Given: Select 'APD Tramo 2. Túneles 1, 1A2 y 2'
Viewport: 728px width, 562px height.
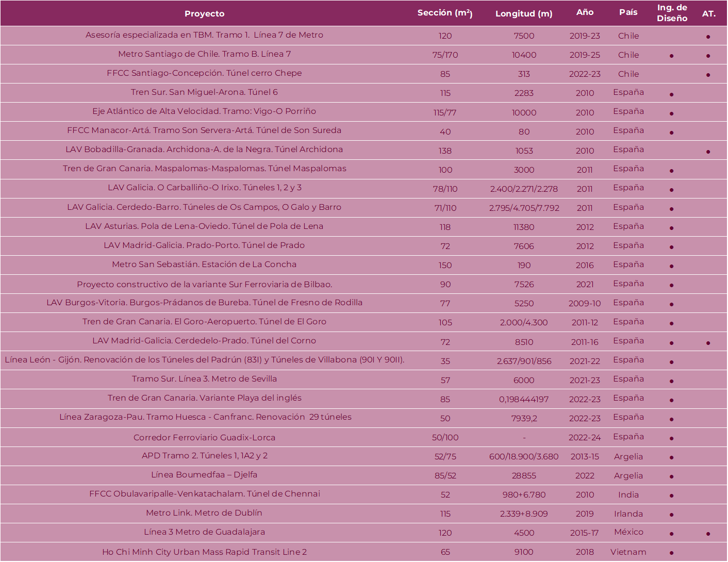Looking at the screenshot, I should [x=204, y=456].
